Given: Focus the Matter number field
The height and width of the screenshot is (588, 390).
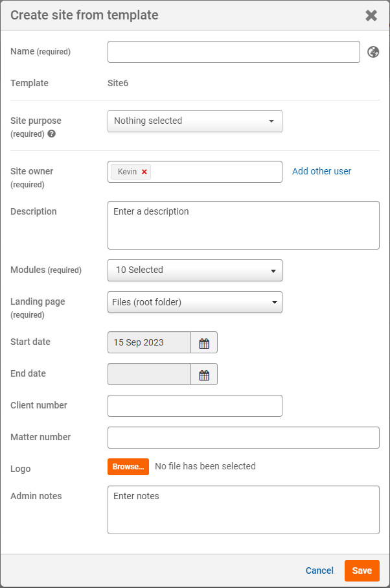Looking at the screenshot, I should click(x=243, y=438).
